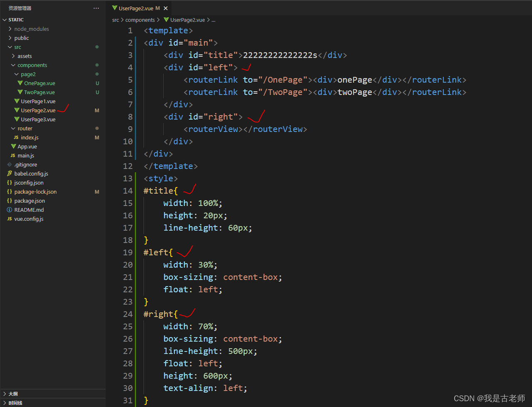Click the src breadcrumb segment
Viewport: 532px width, 407px height.
[x=116, y=20]
